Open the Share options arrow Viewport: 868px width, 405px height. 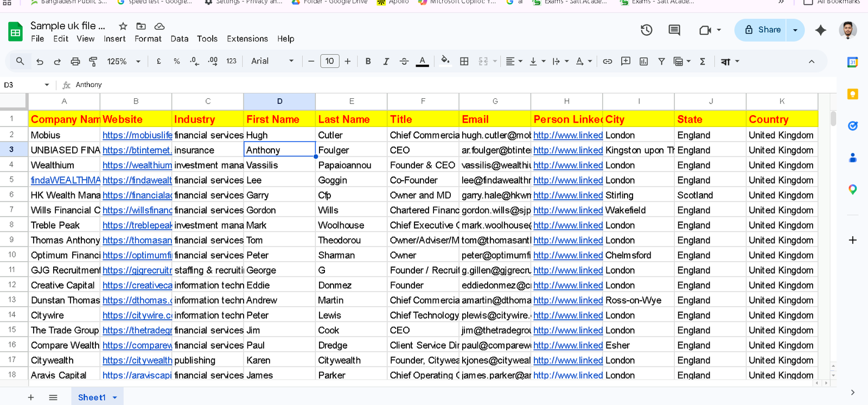(795, 30)
